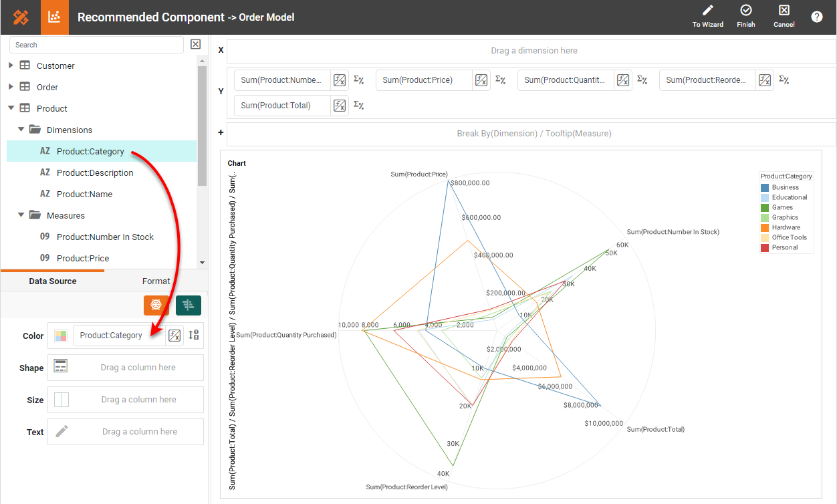Select Product:Description dimension in tree

(95, 173)
